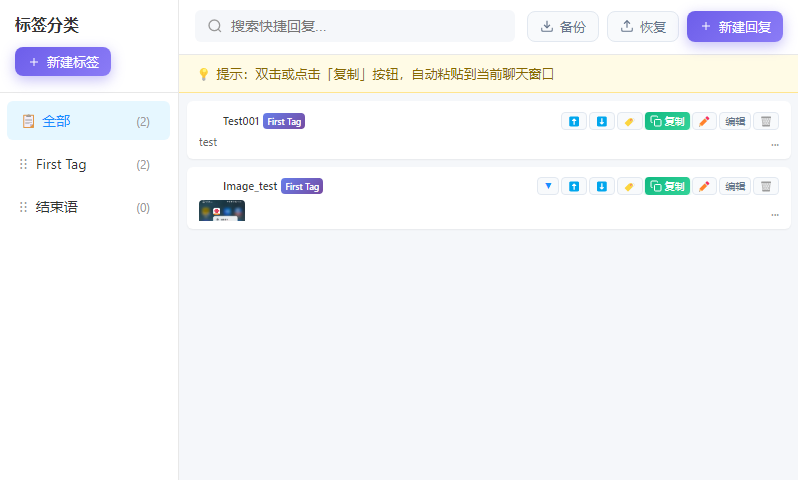The height and width of the screenshot is (480, 798).
Task: Click the 备份 backup button
Action: coord(563,26)
